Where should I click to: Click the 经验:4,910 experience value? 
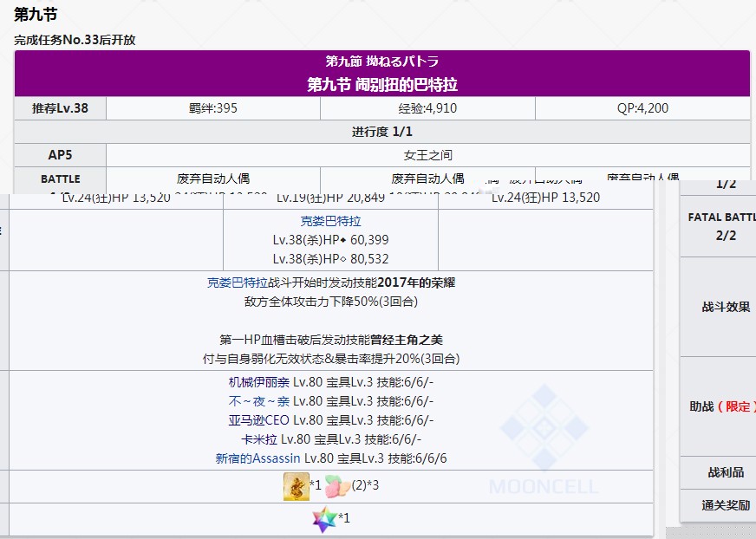[427, 108]
